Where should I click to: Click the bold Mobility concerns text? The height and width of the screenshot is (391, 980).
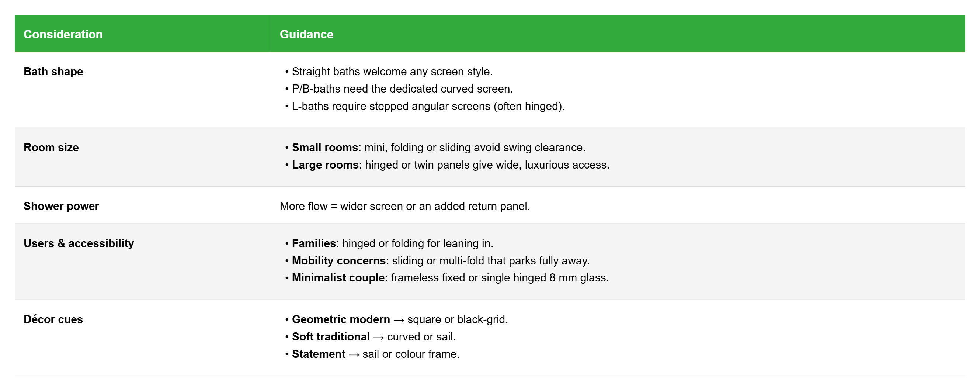click(339, 261)
